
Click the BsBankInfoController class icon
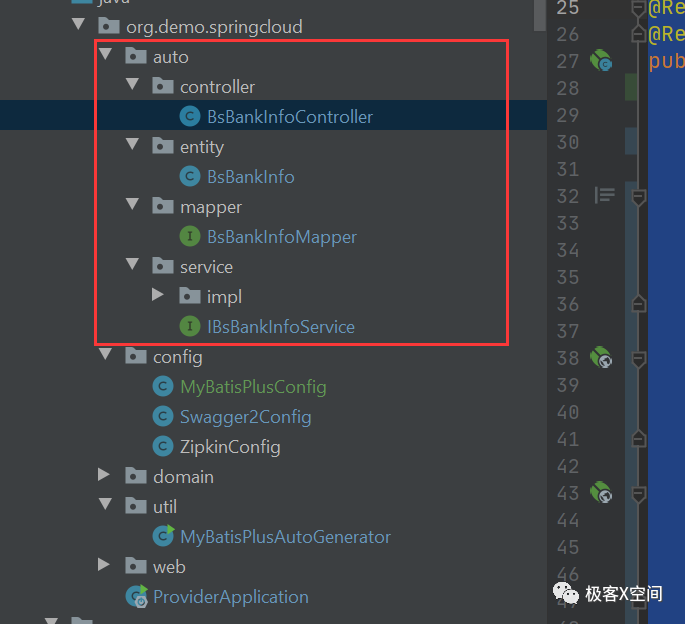190,116
